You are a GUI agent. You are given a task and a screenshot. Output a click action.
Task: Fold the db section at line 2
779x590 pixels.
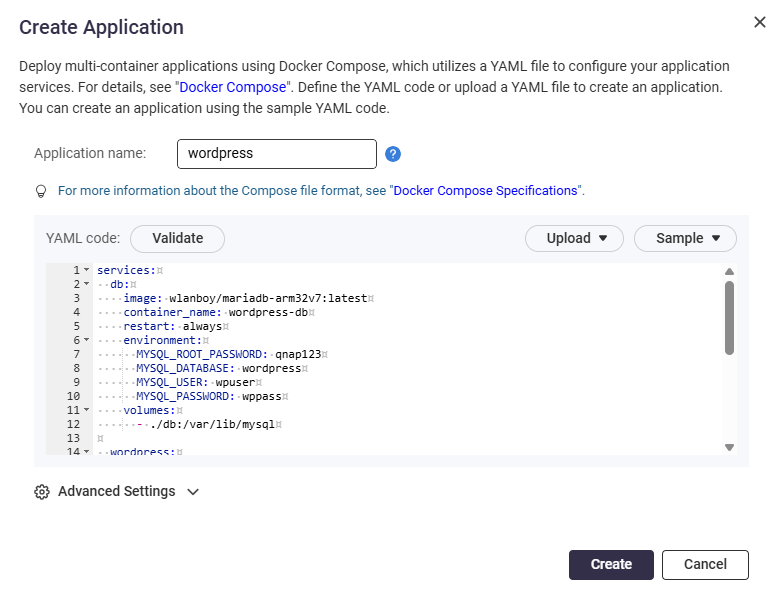pos(86,284)
